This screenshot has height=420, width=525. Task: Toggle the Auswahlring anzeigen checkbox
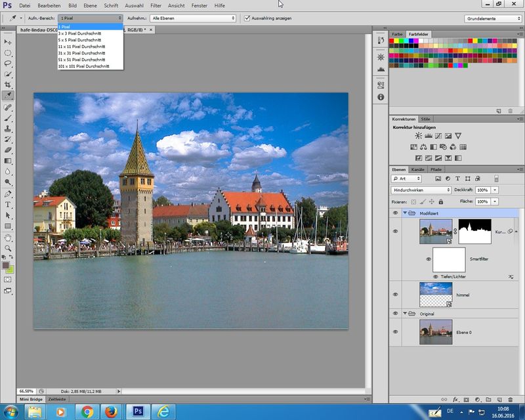pos(247,18)
